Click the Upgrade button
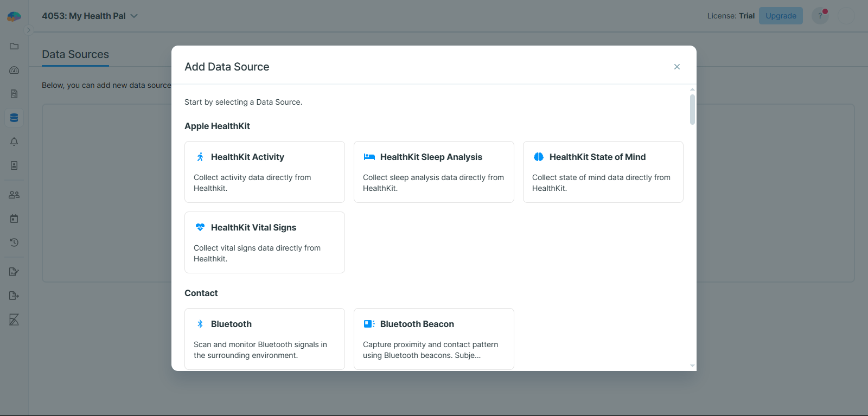Screen dimensions: 868x416 point(781,16)
